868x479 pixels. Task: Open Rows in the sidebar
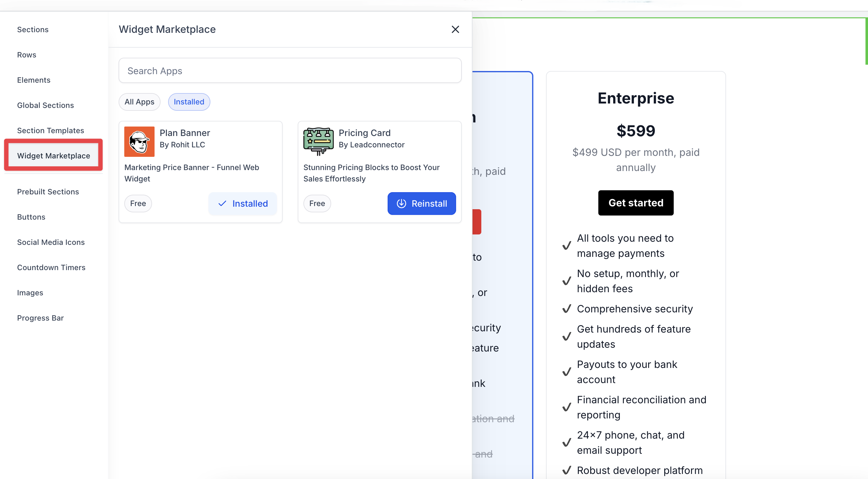26,55
